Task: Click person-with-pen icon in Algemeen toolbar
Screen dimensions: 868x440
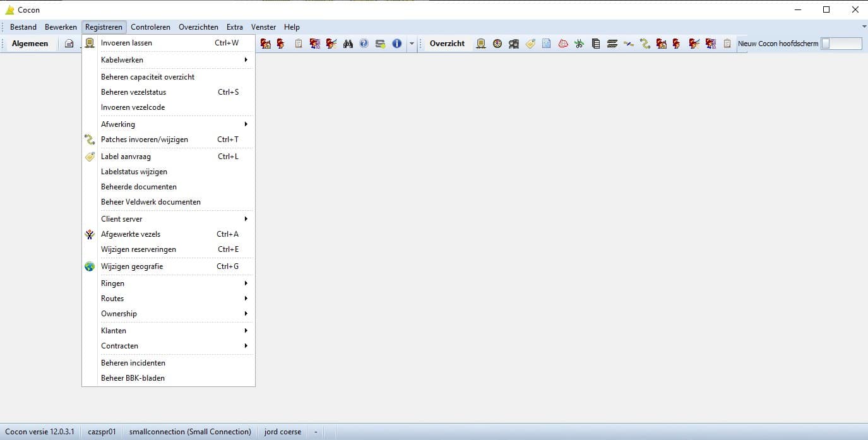Action: click(x=331, y=44)
